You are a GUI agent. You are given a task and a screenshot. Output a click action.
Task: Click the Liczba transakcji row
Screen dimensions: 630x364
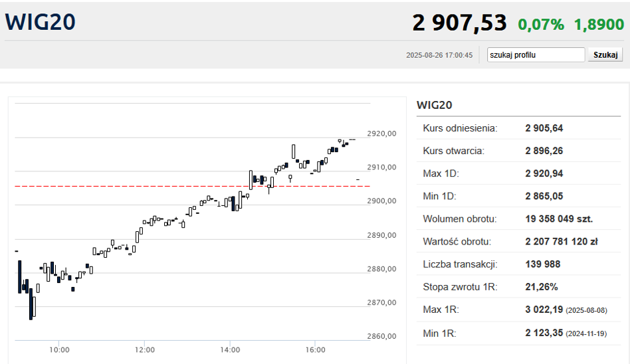[520, 264]
